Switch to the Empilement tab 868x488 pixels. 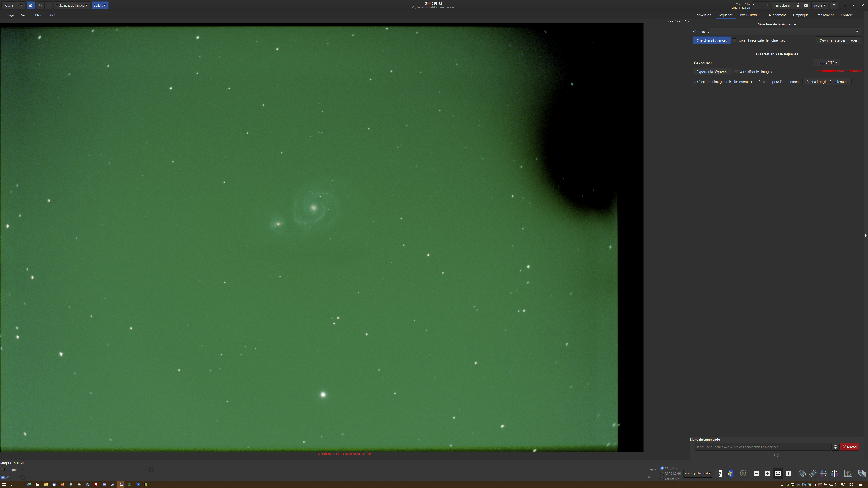[x=824, y=15]
